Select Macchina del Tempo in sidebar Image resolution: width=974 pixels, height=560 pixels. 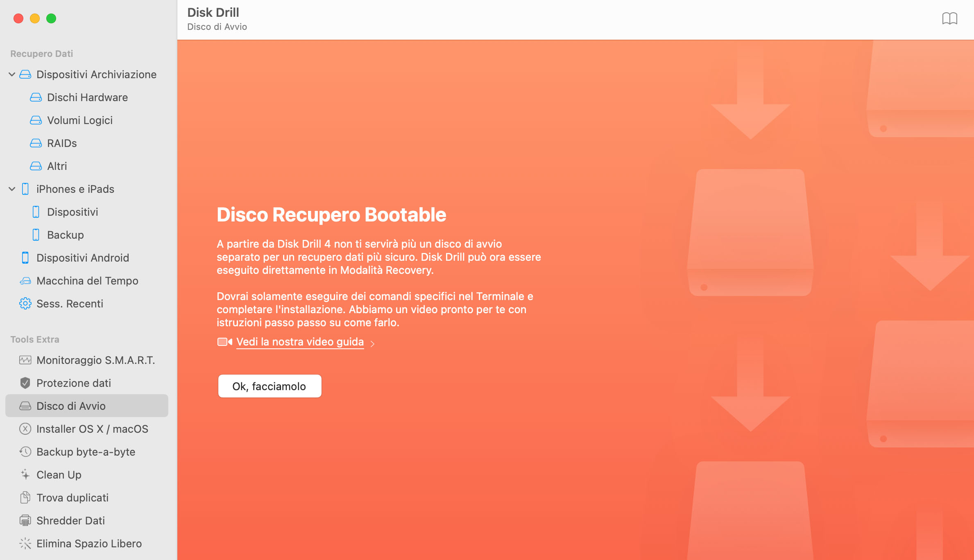(88, 280)
